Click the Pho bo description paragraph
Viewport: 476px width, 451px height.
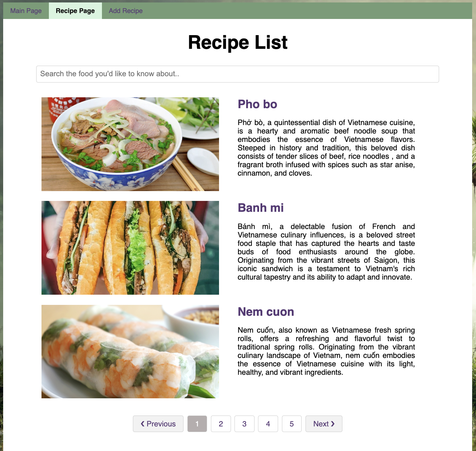pos(326,148)
